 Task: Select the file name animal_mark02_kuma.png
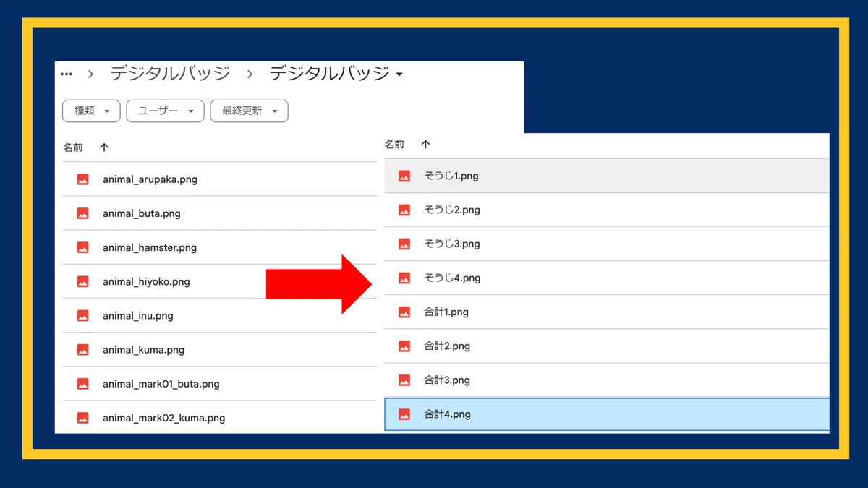tap(164, 418)
